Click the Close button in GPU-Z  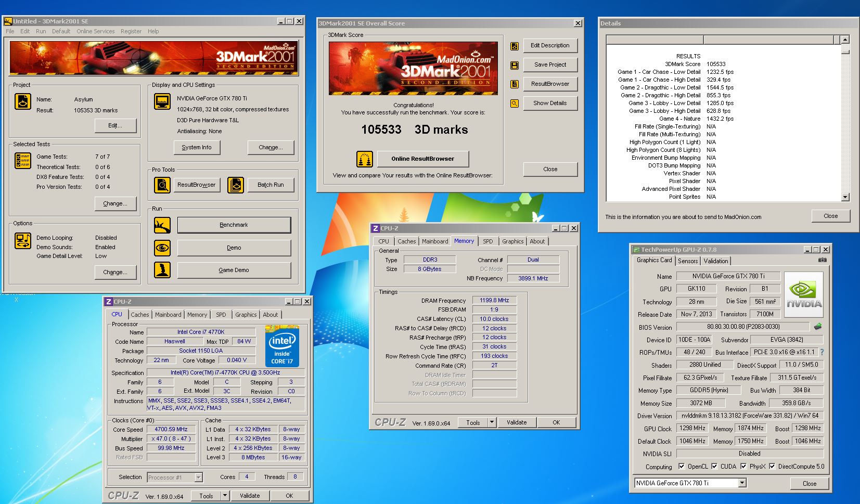coord(810,483)
